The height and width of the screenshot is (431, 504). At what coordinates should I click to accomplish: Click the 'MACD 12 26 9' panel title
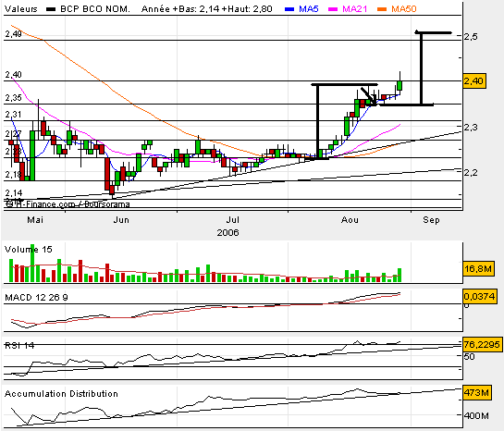(x=36, y=297)
